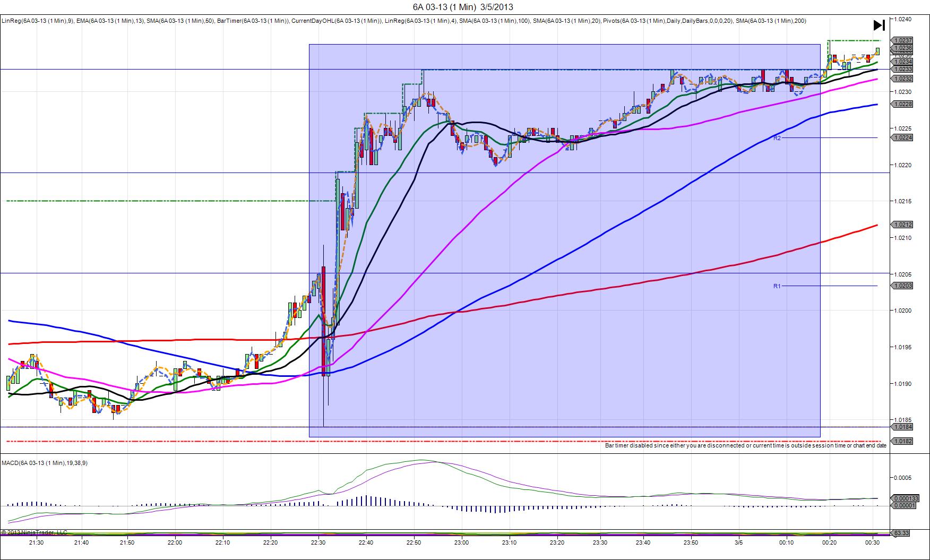Click the 23:10 time axis label
Viewport: 930px width, 560px height.
pyautogui.click(x=510, y=542)
